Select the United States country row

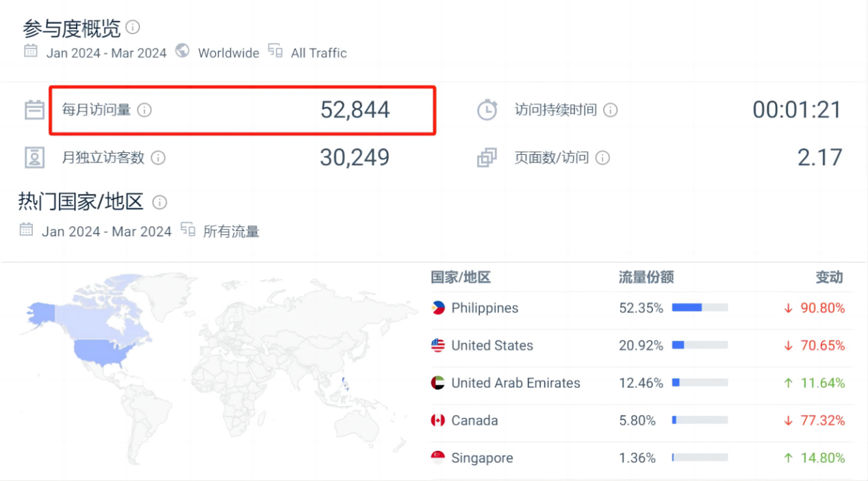coord(492,346)
